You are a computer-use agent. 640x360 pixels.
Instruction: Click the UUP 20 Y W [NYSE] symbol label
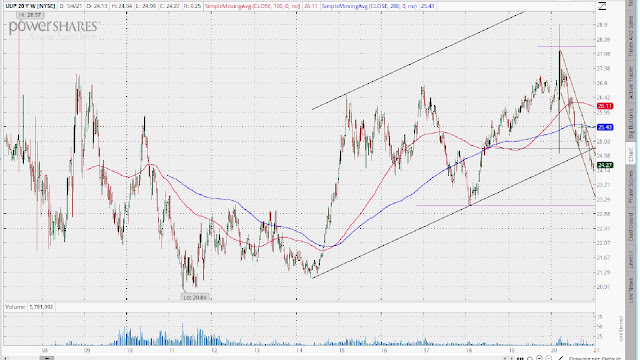[x=30, y=6]
